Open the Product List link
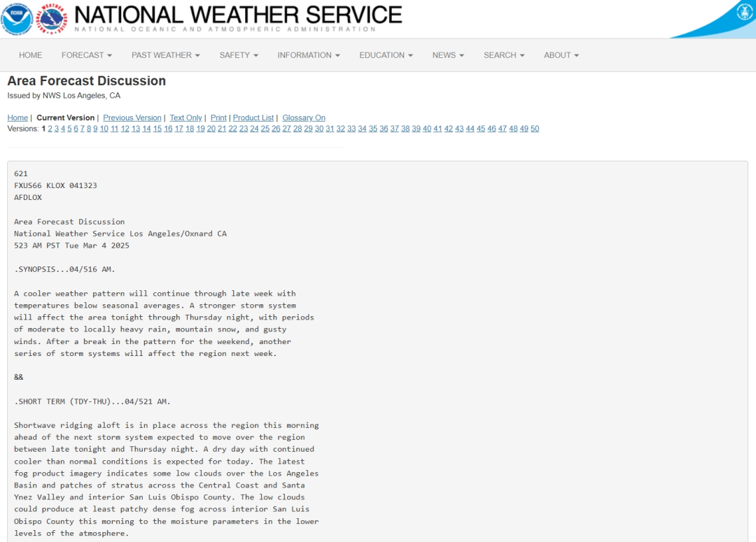This screenshot has height=542, width=756. (x=253, y=117)
